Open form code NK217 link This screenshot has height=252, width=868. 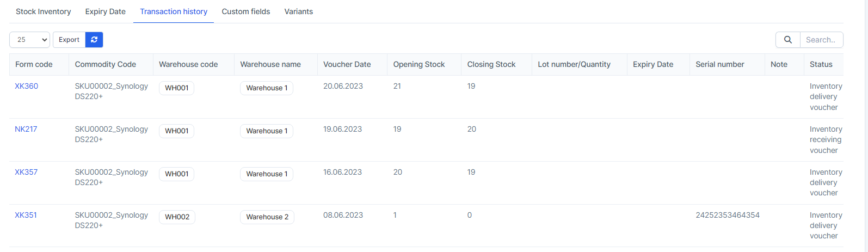point(26,129)
